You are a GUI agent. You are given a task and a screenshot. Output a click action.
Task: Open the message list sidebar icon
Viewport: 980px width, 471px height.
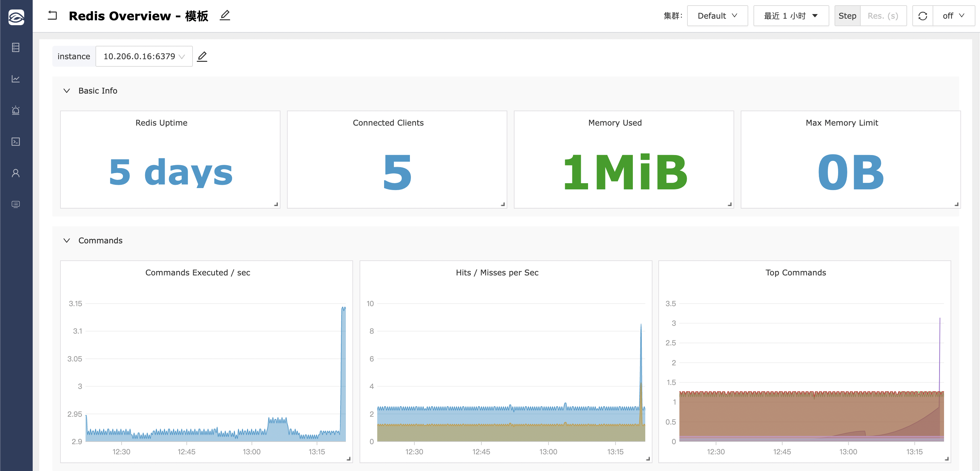pos(16,204)
